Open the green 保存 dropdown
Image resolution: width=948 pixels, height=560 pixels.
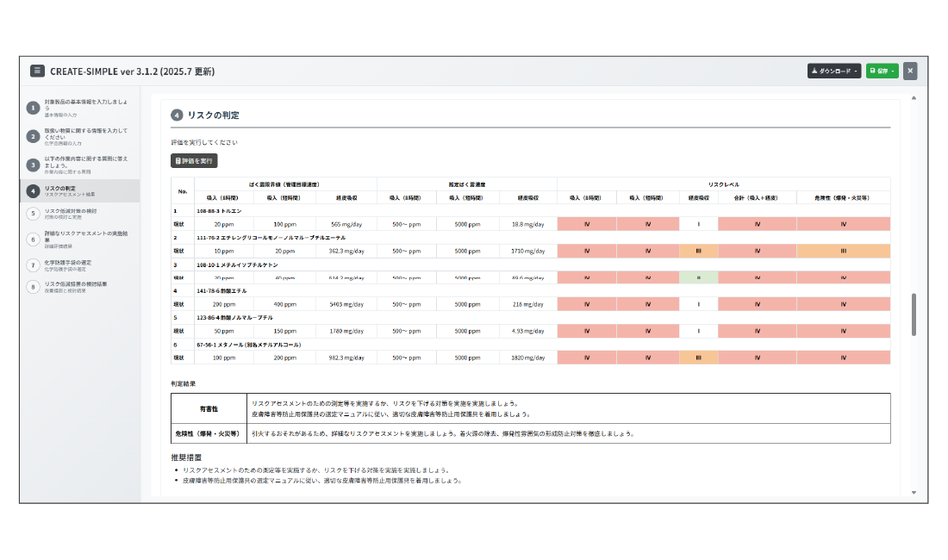pyautogui.click(x=882, y=71)
